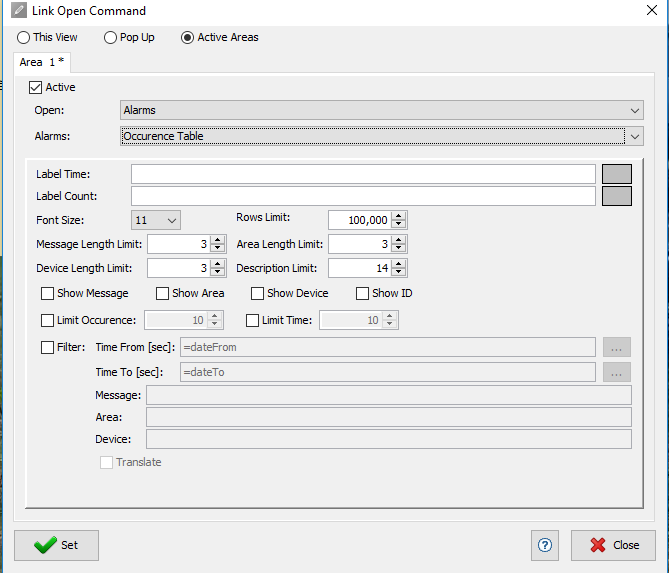
Task: Pick the Label Time color swatch
Action: pos(617,174)
